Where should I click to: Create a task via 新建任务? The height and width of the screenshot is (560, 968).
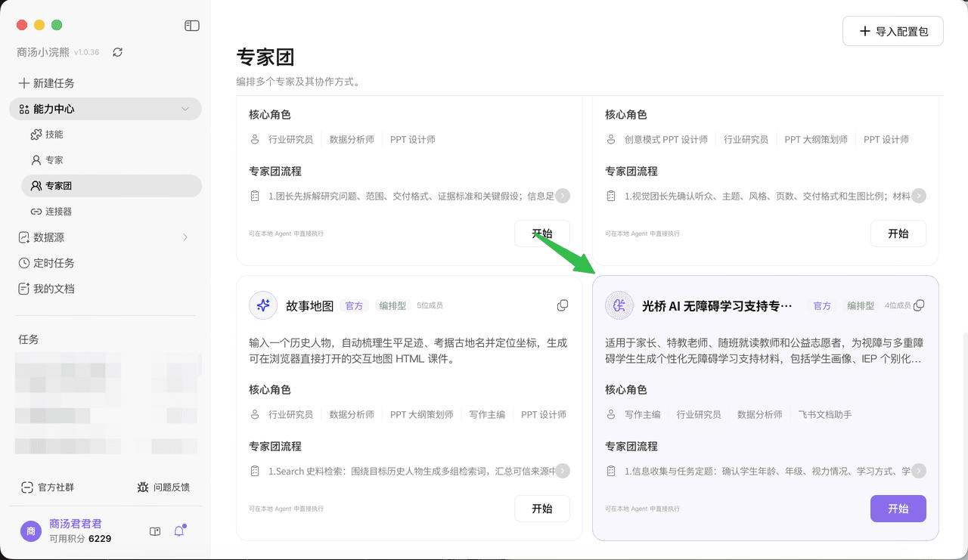click(x=46, y=83)
